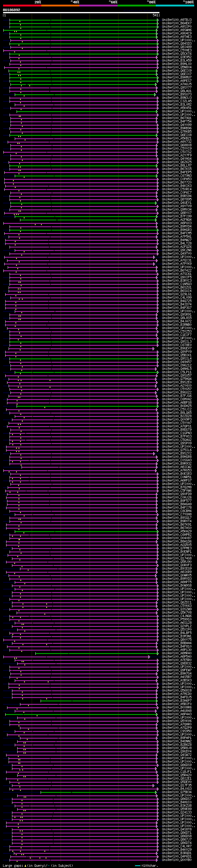
Task: Select hit label UniRef100_B6T720
Action: (x=177, y=182)
